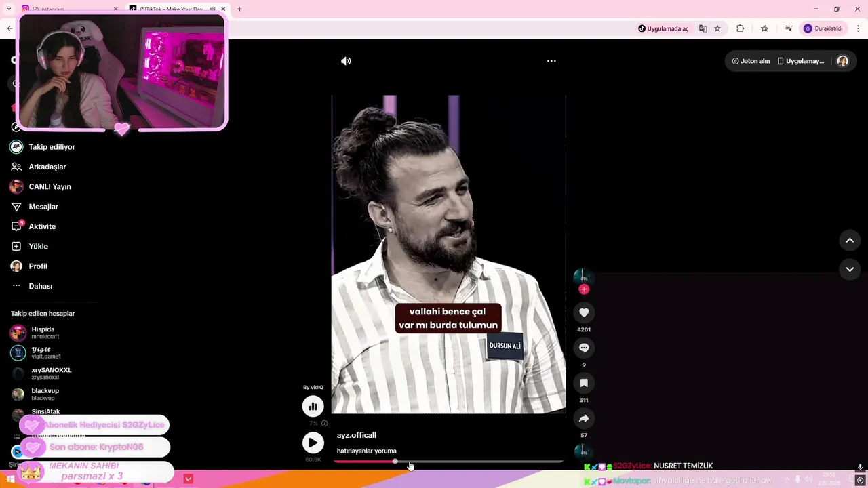Click the browser back arrow
The image size is (868, 488).
(9, 28)
